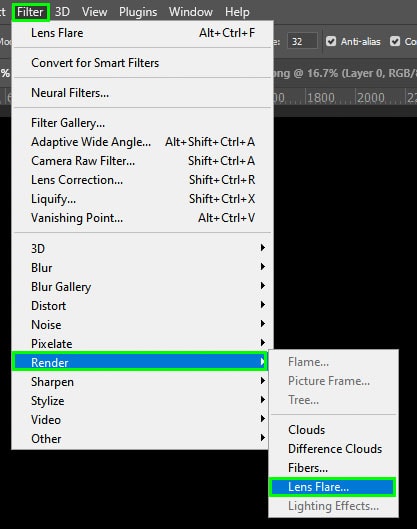
Task: Open the Render submenu
Action: coord(140,362)
